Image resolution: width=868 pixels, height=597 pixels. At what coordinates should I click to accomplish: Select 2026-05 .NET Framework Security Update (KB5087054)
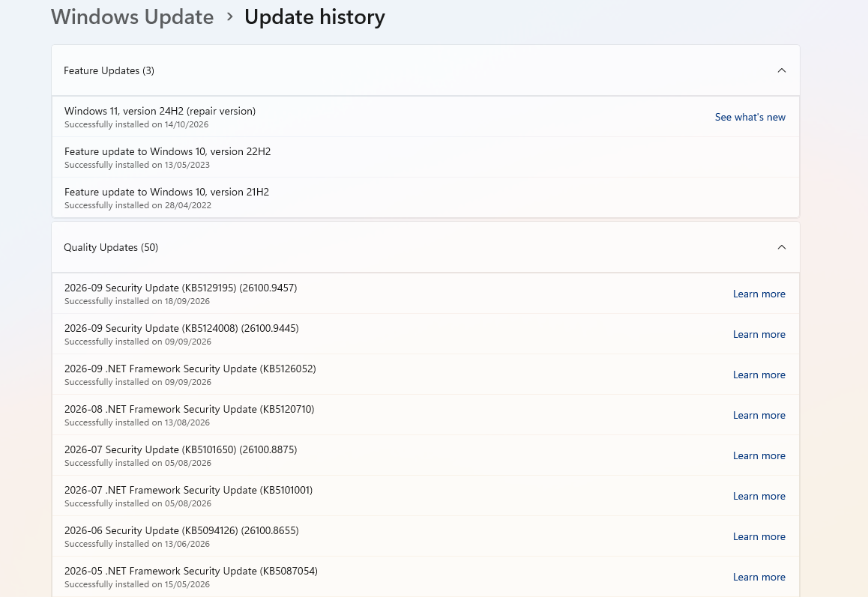[191, 571]
